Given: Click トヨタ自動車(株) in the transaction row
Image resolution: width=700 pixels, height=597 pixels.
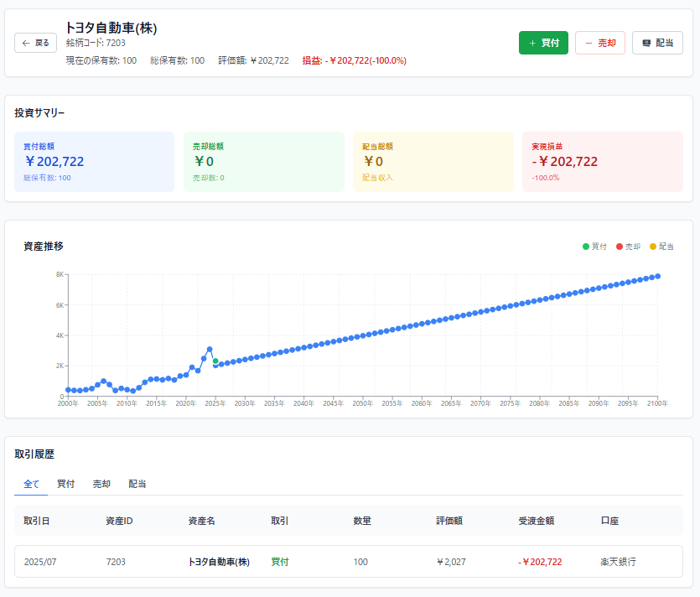Looking at the screenshot, I should (x=219, y=562).
